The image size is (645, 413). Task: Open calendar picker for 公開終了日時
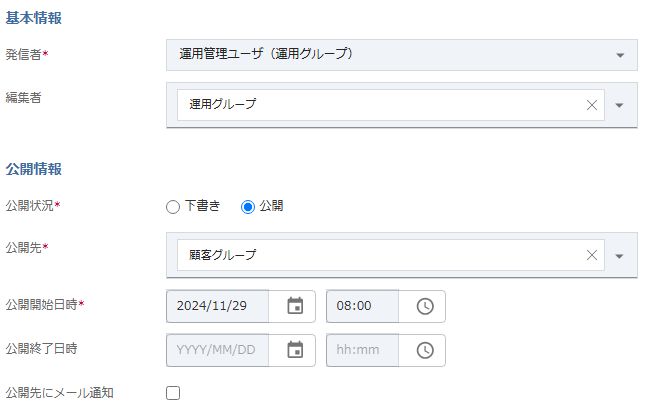pyautogui.click(x=295, y=350)
